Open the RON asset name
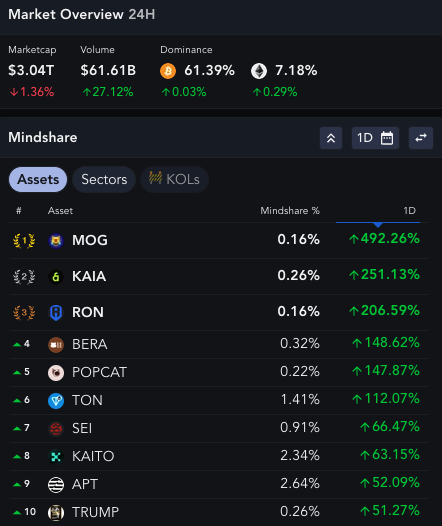 pos(88,312)
